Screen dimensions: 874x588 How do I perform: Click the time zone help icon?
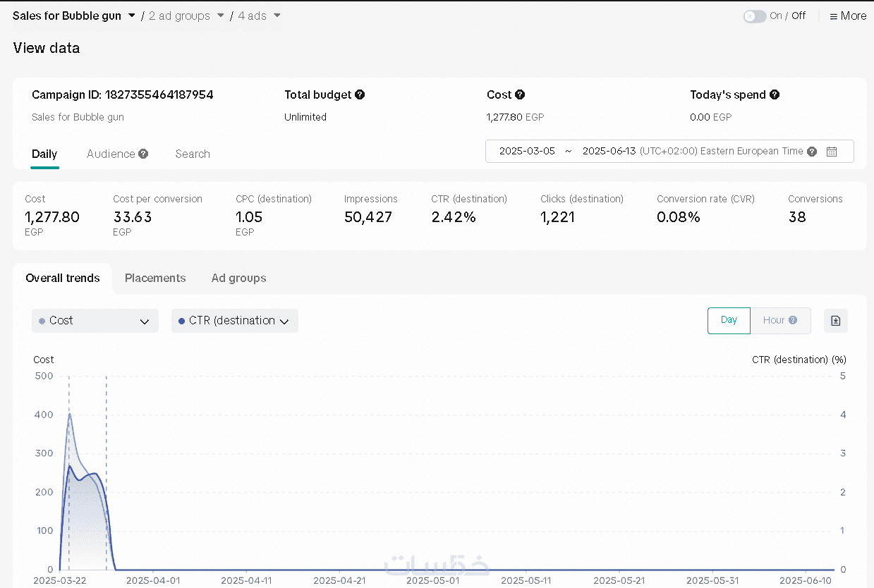point(812,151)
